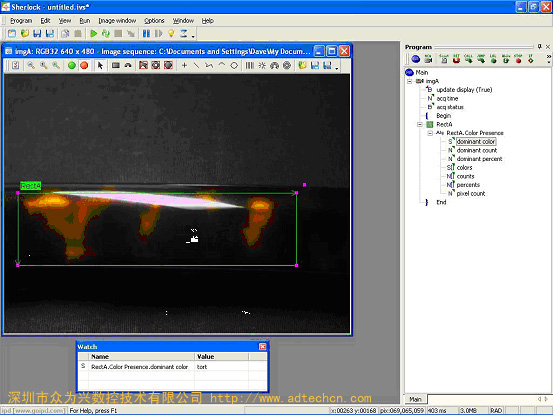554x416 pixels.
Task: Collapse the RectA tree node
Action: [x=420, y=124]
